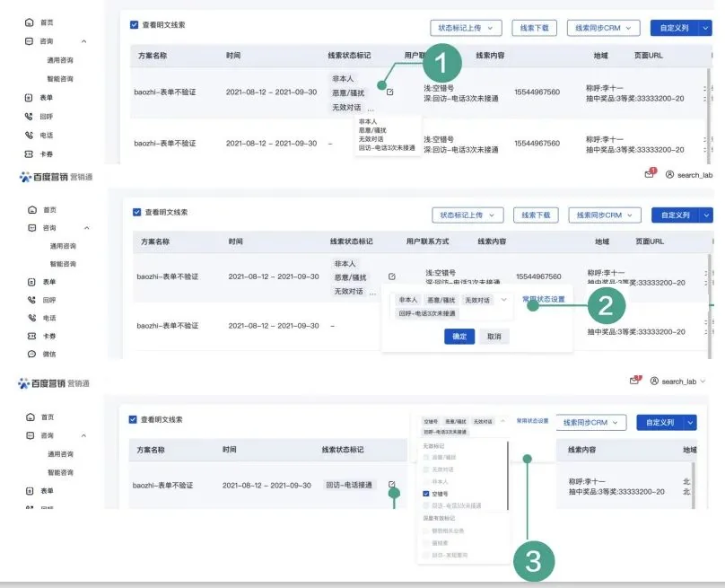The height and width of the screenshot is (588, 725).
Task: Open 常用状态设置 link in middle popup
Action: pos(544,299)
